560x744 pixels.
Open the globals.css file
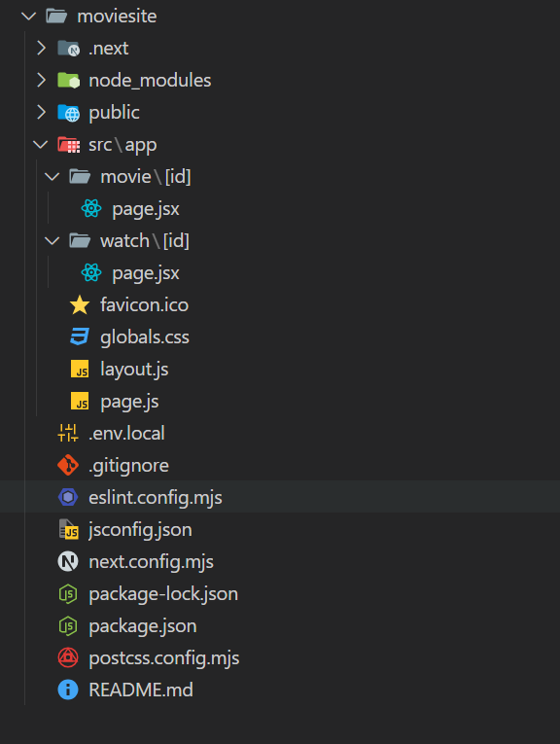coord(145,337)
